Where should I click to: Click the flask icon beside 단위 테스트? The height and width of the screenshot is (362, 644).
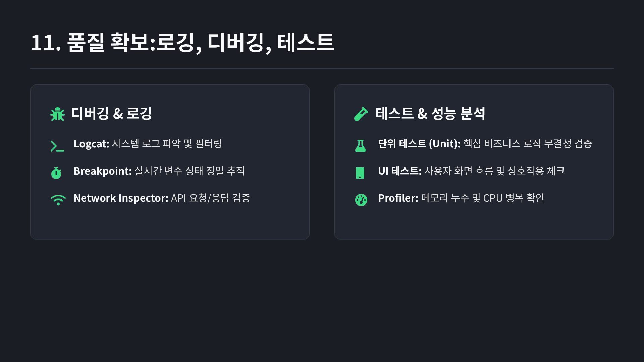[x=361, y=146]
